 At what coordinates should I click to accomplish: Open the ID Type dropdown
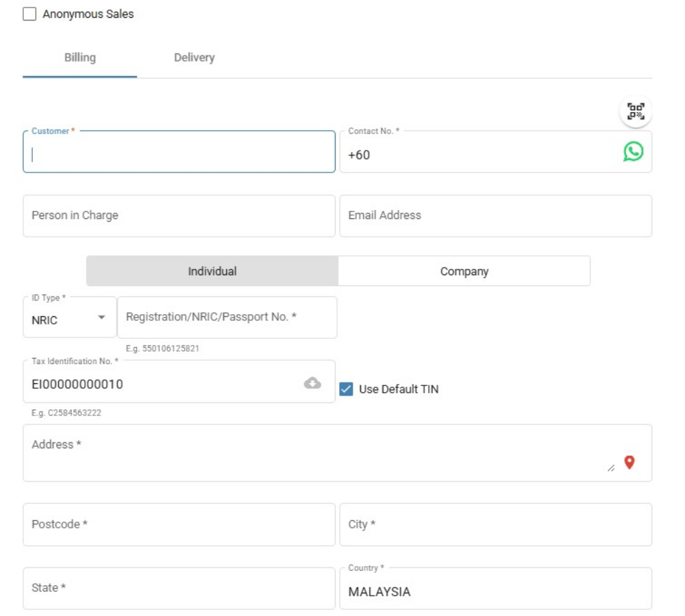point(69,319)
